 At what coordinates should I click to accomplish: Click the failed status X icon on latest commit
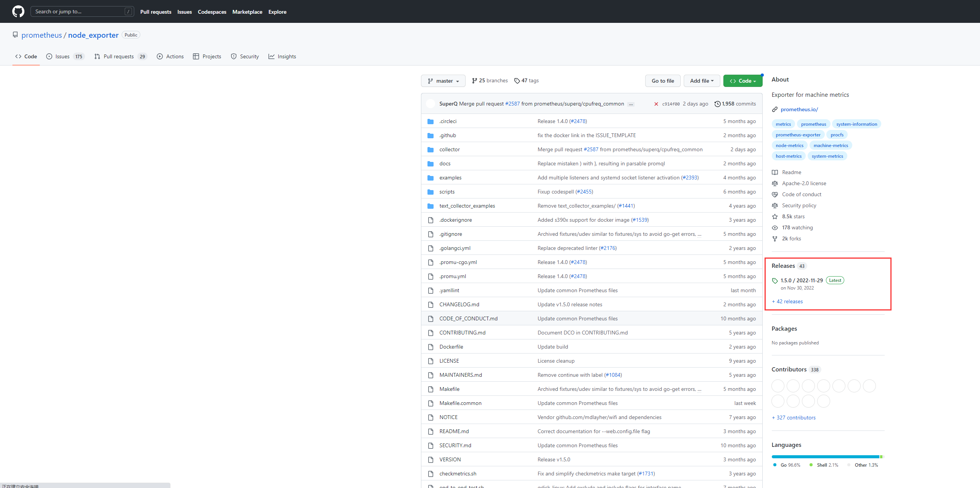coord(656,104)
